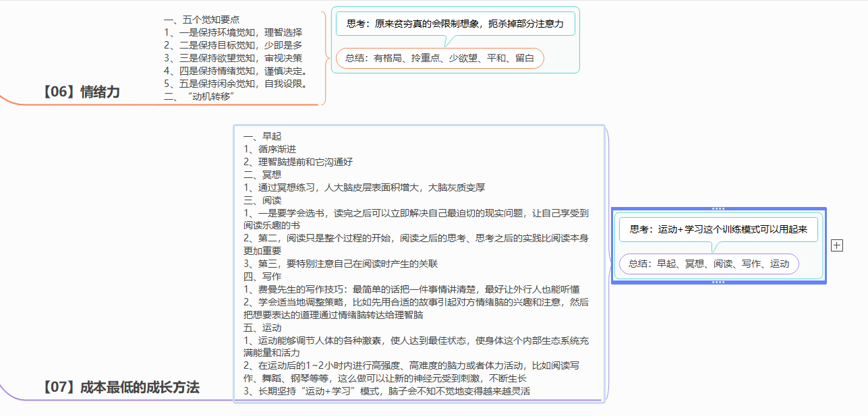
Task: Select the summary node 总结:有格局、拎重点、少欲望
Action: pos(440,58)
